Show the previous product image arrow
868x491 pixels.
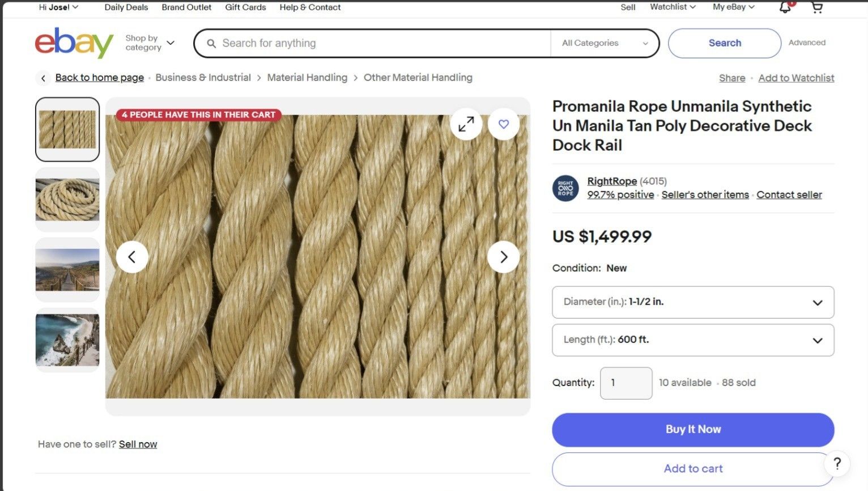click(x=132, y=257)
